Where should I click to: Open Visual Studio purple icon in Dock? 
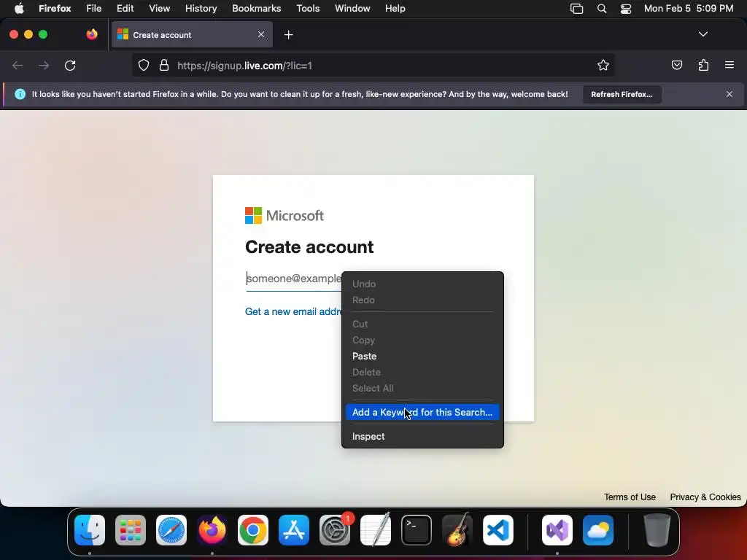point(557,530)
